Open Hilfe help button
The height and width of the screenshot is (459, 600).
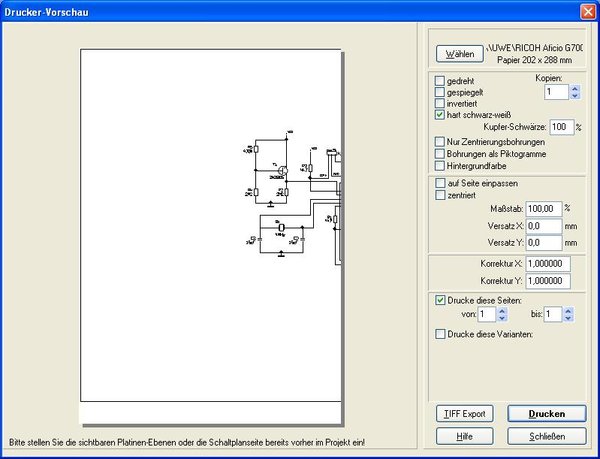[x=465, y=436]
